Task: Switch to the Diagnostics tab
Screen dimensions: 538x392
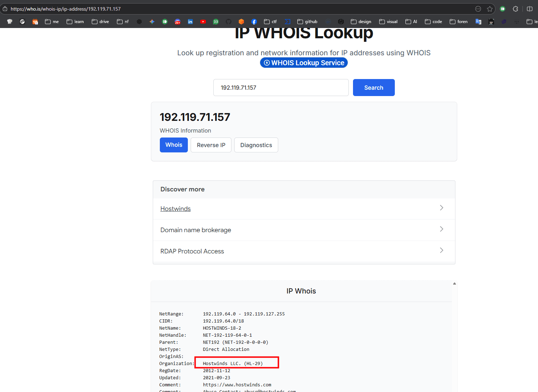Action: point(256,145)
